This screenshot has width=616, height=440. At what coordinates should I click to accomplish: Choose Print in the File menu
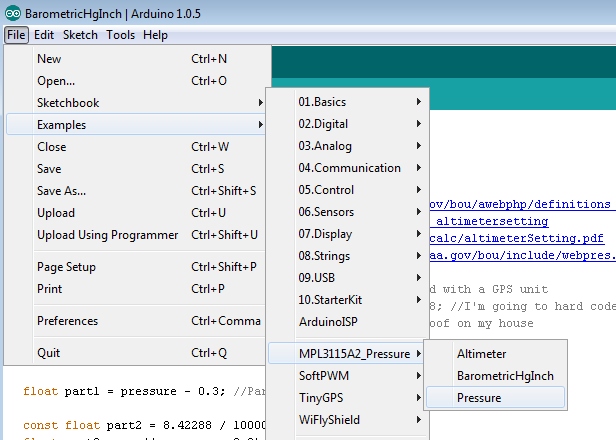tap(136, 289)
